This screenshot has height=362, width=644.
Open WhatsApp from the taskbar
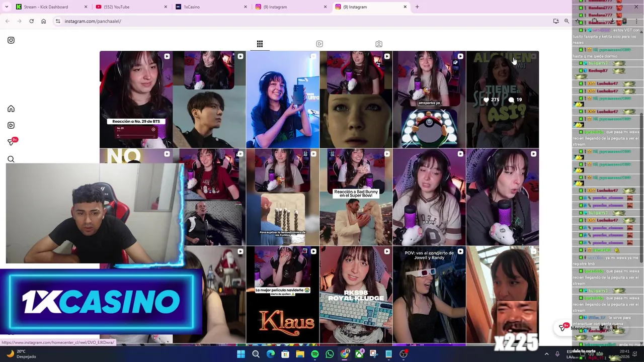[330, 354]
